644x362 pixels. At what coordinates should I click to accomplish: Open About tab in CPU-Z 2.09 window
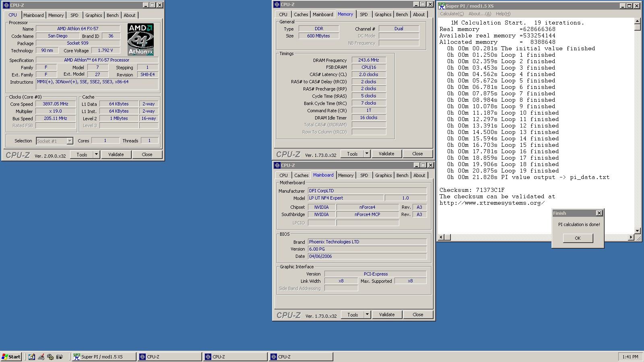[x=130, y=15]
